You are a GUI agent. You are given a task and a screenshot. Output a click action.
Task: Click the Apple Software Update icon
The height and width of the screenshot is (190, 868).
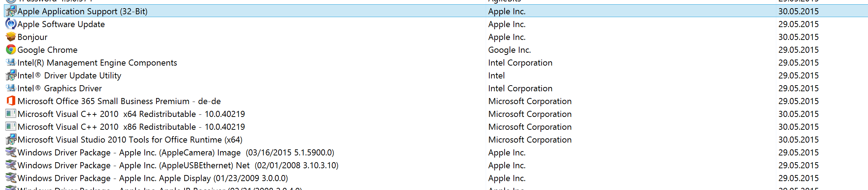[11, 24]
